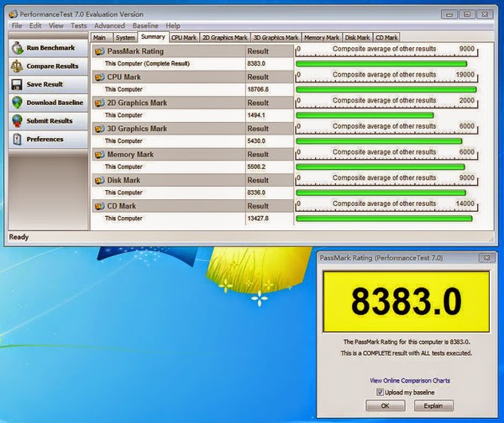Click the Download Baseline button label
This screenshot has width=504, height=423.
55,103
